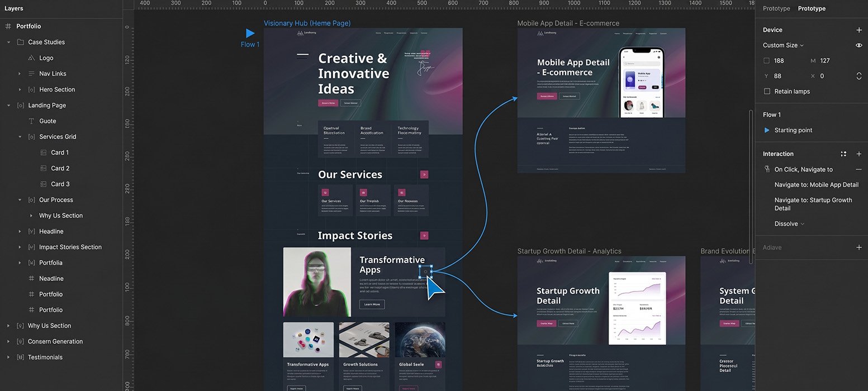868x391 pixels.
Task: Click the Starting point play icon
Action: click(767, 130)
